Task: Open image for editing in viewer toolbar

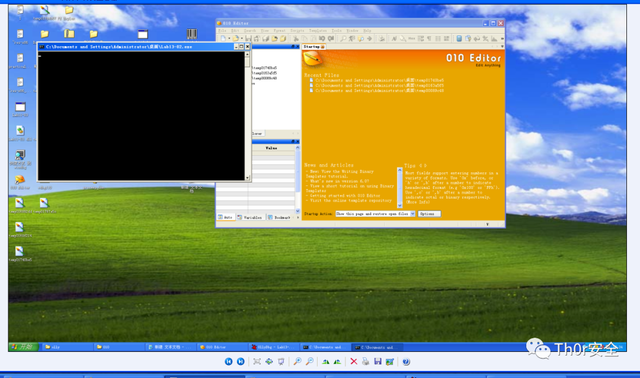Action: pyautogui.click(x=390, y=361)
